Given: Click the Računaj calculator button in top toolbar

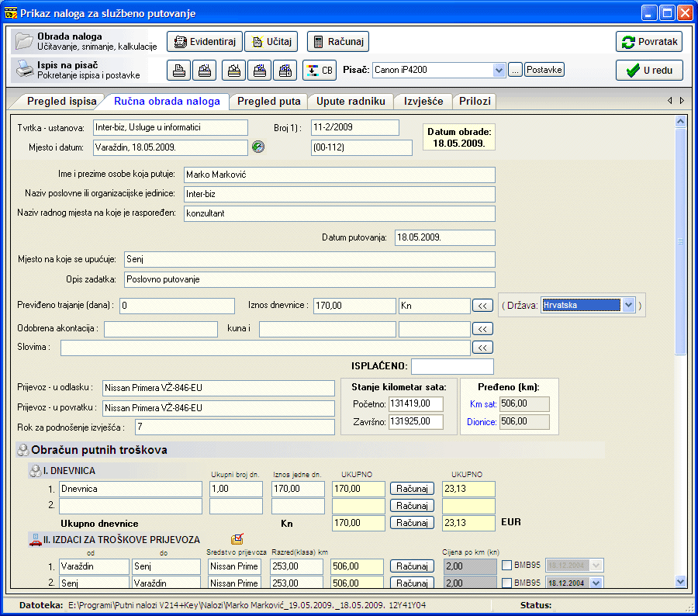Looking at the screenshot, I should [x=337, y=42].
